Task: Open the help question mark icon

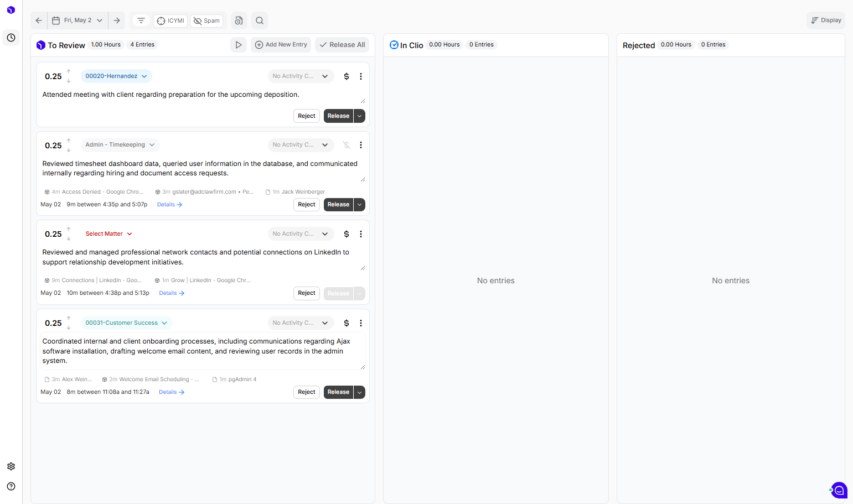Action: pos(11,486)
